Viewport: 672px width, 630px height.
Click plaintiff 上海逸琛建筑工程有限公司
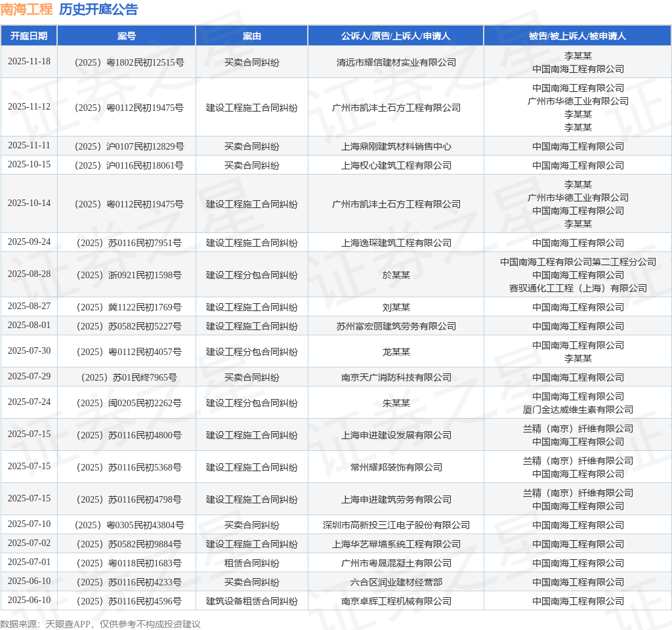point(396,243)
